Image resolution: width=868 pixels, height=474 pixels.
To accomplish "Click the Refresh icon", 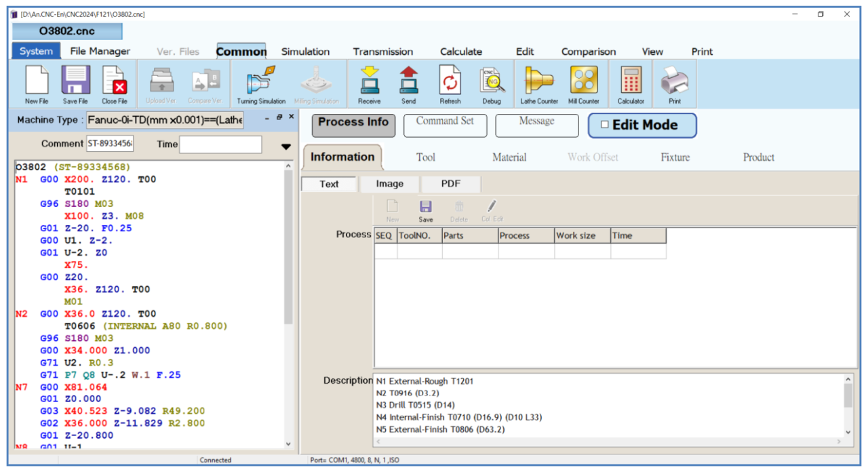I will coord(450,83).
